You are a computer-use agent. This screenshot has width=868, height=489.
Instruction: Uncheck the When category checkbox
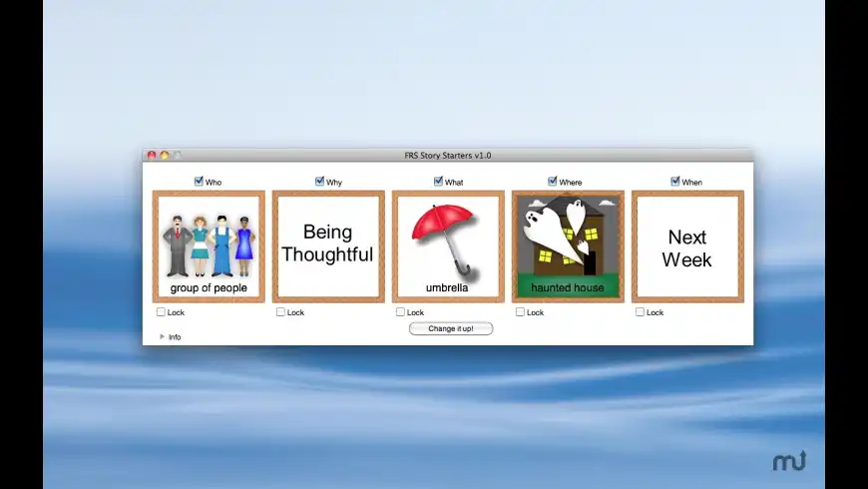click(675, 181)
